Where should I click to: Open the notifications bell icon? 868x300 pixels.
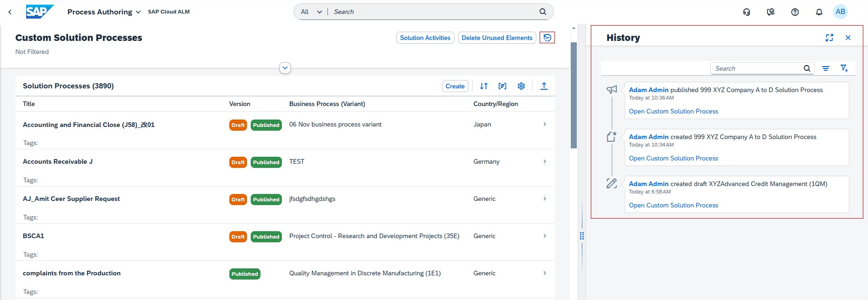819,12
